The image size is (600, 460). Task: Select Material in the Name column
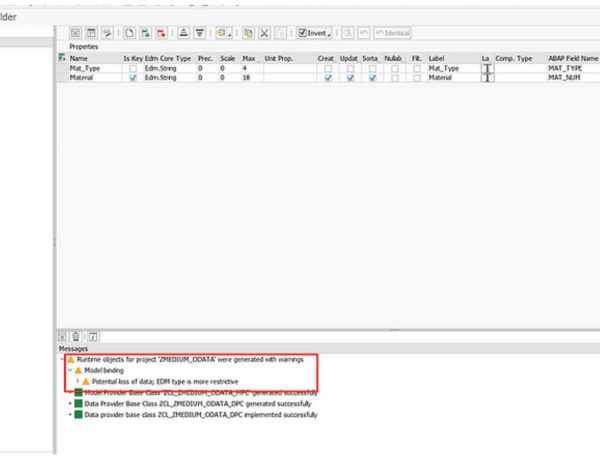coord(81,77)
